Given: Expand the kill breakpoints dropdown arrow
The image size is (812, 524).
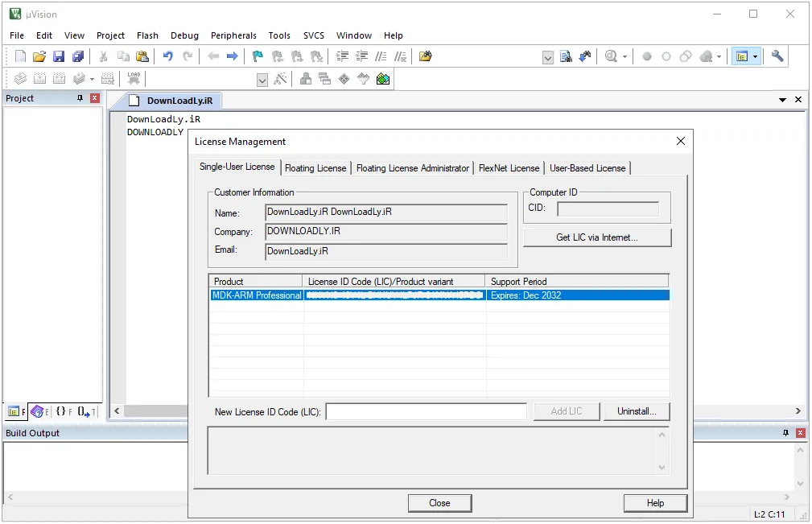Looking at the screenshot, I should (x=719, y=56).
